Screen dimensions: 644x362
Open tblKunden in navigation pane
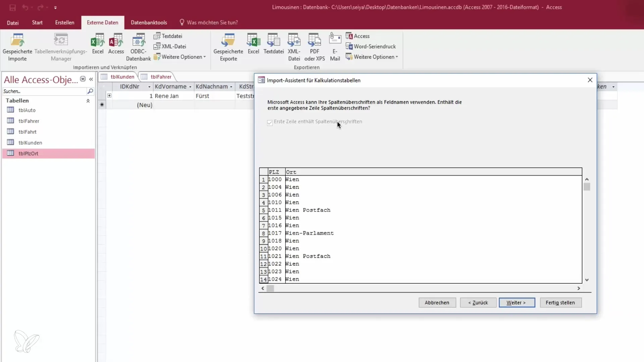coord(30,142)
